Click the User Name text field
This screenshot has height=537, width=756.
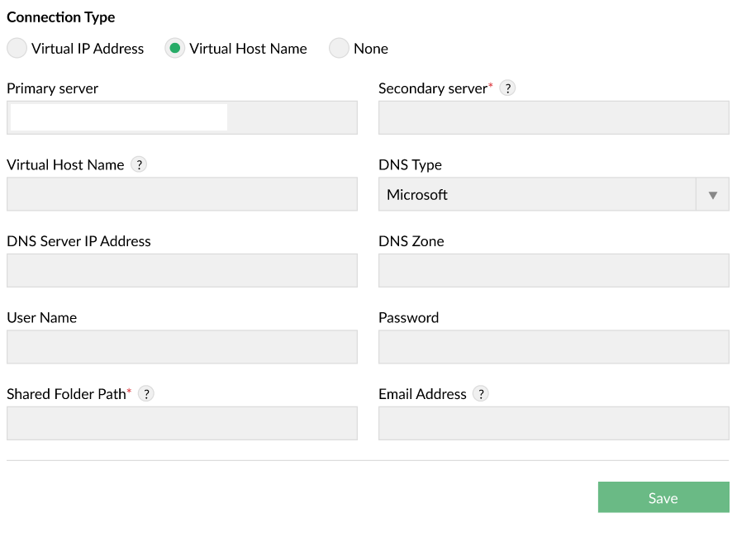(182, 347)
